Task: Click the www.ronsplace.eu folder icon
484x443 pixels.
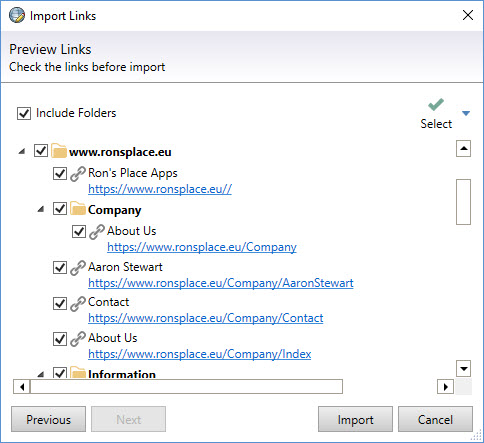Action: pyautogui.click(x=59, y=151)
